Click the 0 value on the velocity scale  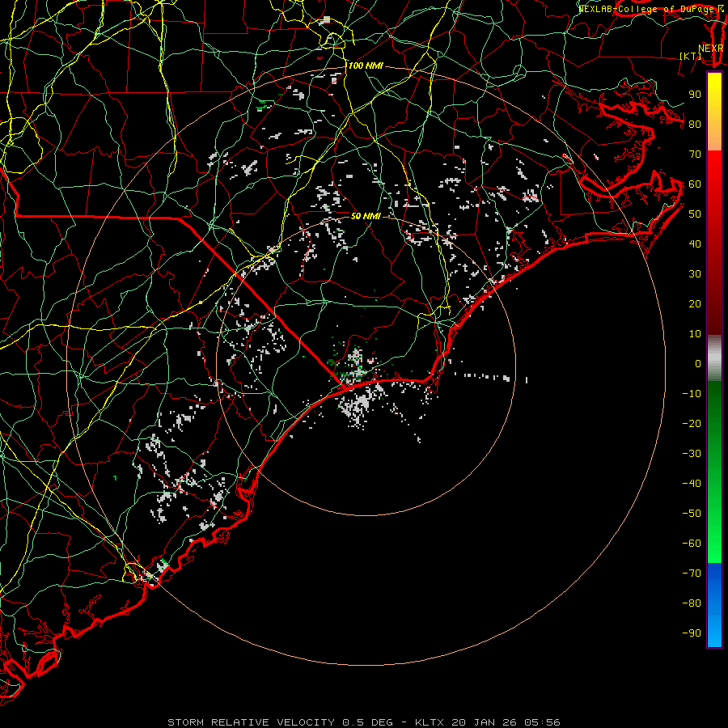(698, 364)
